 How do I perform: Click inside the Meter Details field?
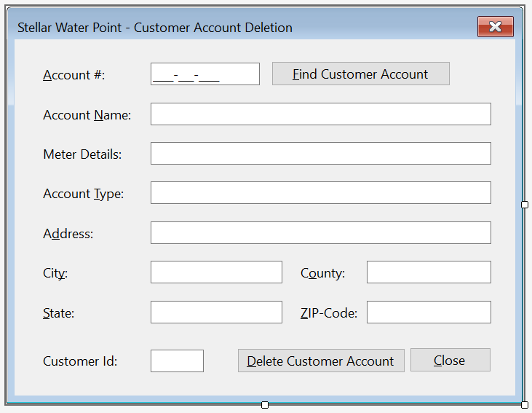[x=321, y=154]
